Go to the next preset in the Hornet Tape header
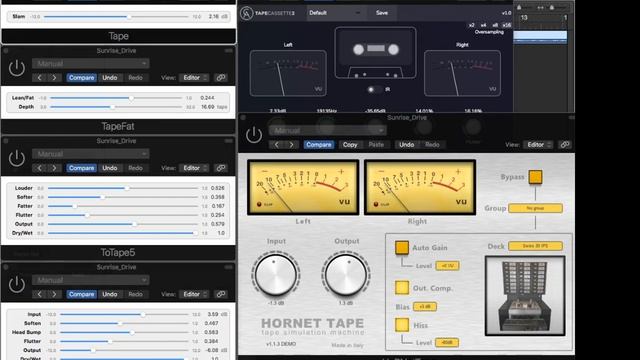The image size is (640, 360). 291,144
